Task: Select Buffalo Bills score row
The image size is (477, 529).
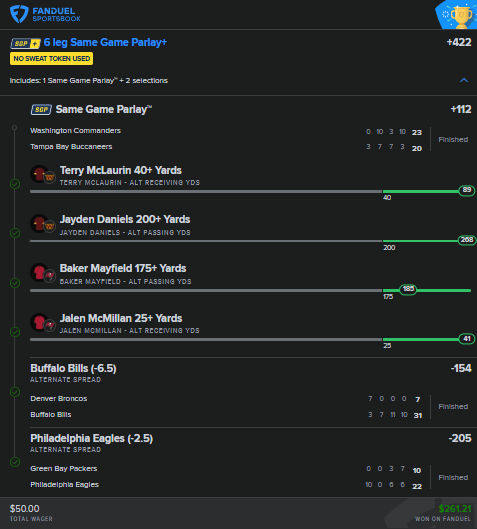Action: (x=226, y=415)
